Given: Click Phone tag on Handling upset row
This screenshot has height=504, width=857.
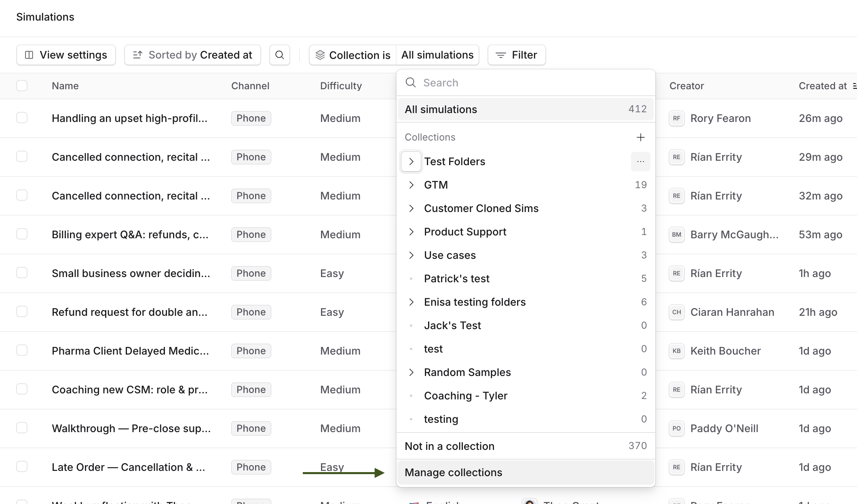Looking at the screenshot, I should (251, 118).
